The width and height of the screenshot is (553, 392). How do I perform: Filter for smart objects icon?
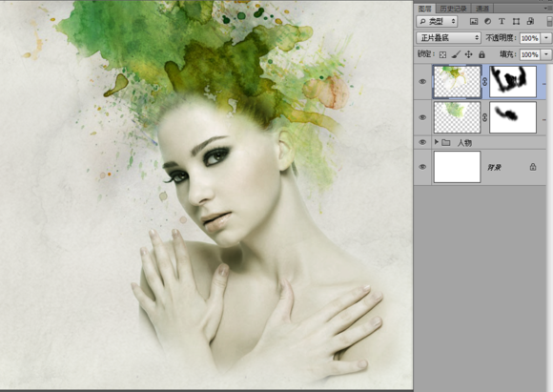point(530,22)
